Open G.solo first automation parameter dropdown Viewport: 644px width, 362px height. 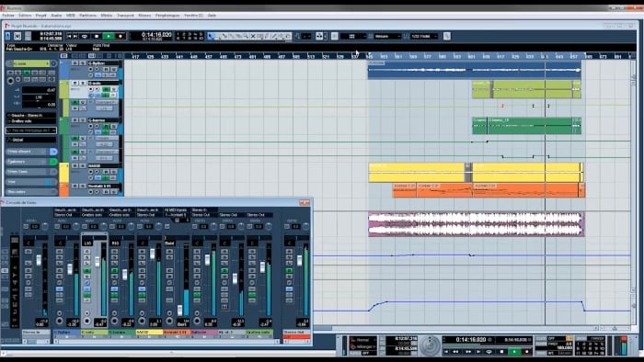[x=107, y=102]
